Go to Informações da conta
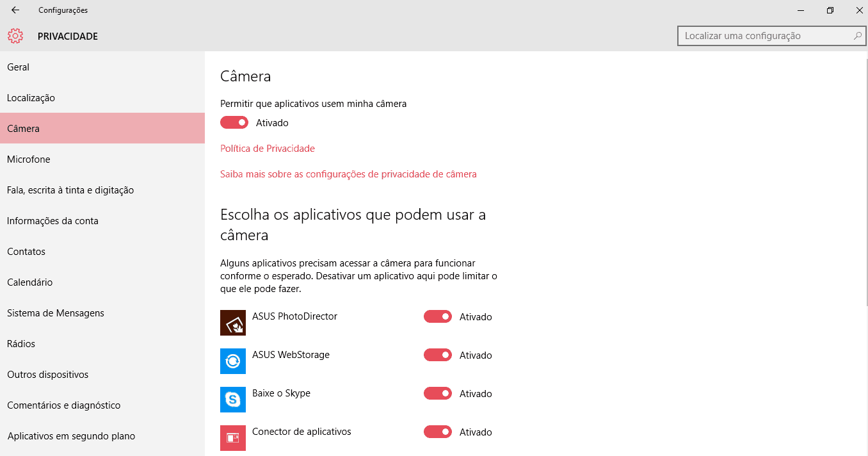Screen dimensions: 868x456 coord(102,221)
